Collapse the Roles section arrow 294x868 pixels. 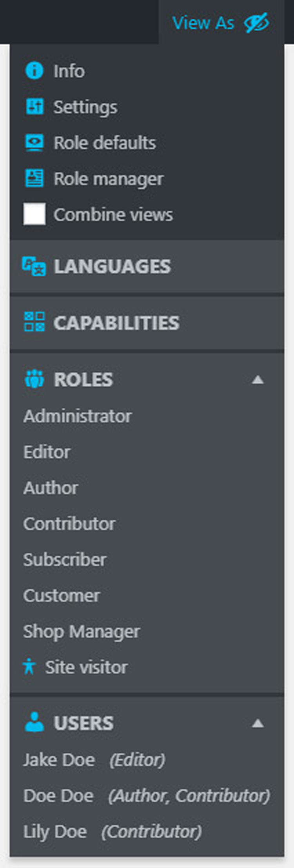tap(258, 379)
